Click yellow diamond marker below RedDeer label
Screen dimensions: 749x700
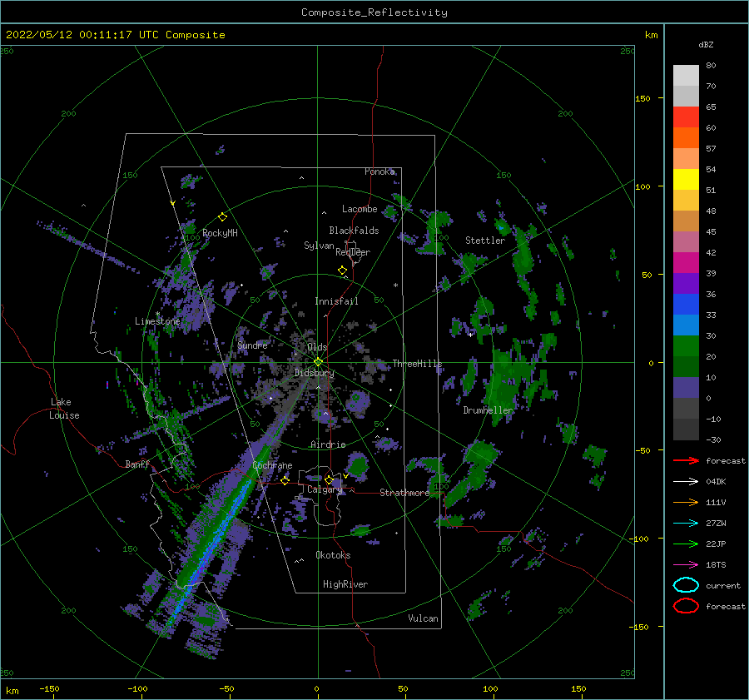coord(342,271)
